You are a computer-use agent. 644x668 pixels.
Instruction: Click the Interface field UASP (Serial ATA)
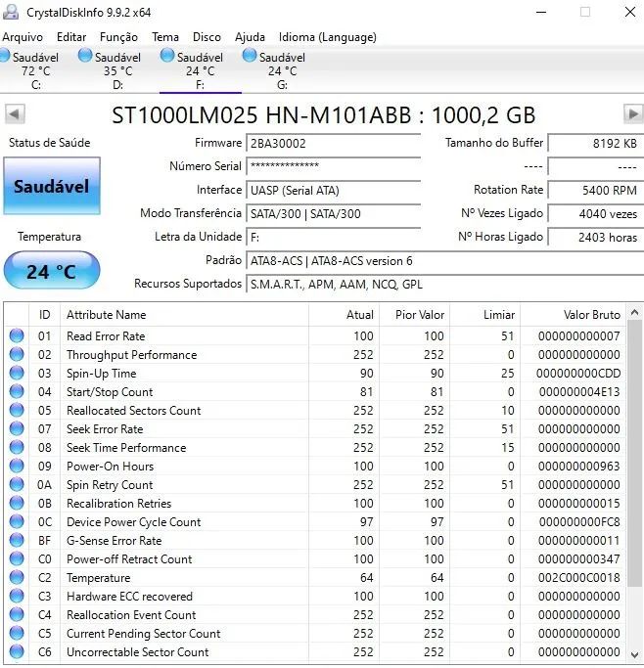[334, 190]
